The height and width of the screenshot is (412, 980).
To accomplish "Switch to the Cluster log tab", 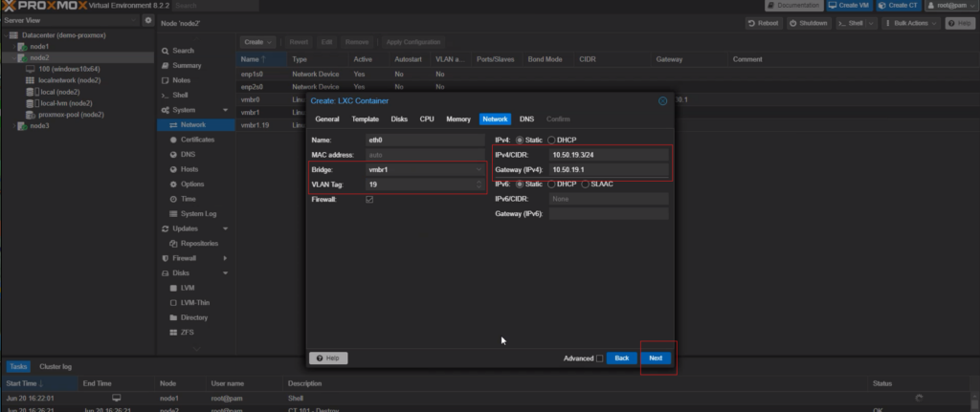I will [x=56, y=366].
